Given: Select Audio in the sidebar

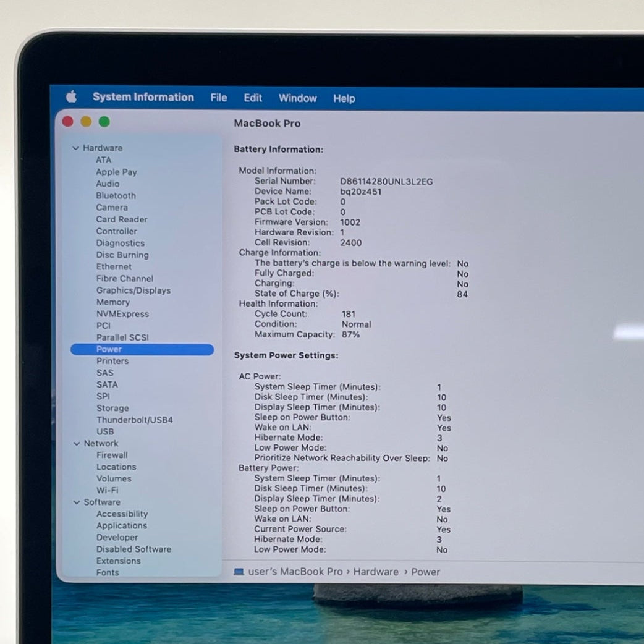Looking at the screenshot, I should point(108,184).
